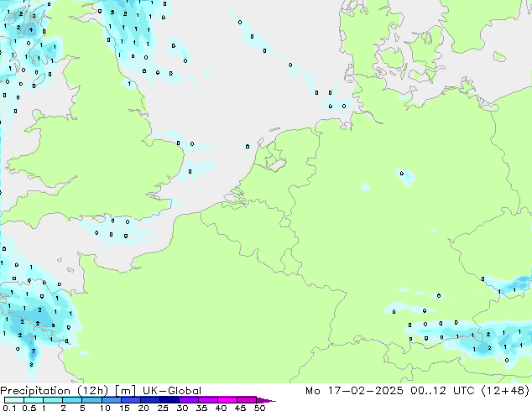Click the '10' legend tick label

pos(105,408)
